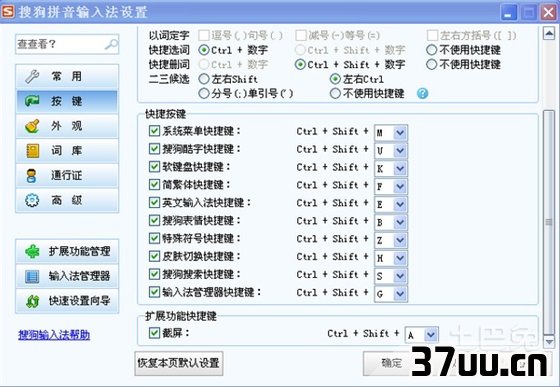Uncheck the 系统菜单快捷键 checkbox
Image resolution: width=560 pixels, height=387 pixels.
click(x=154, y=131)
